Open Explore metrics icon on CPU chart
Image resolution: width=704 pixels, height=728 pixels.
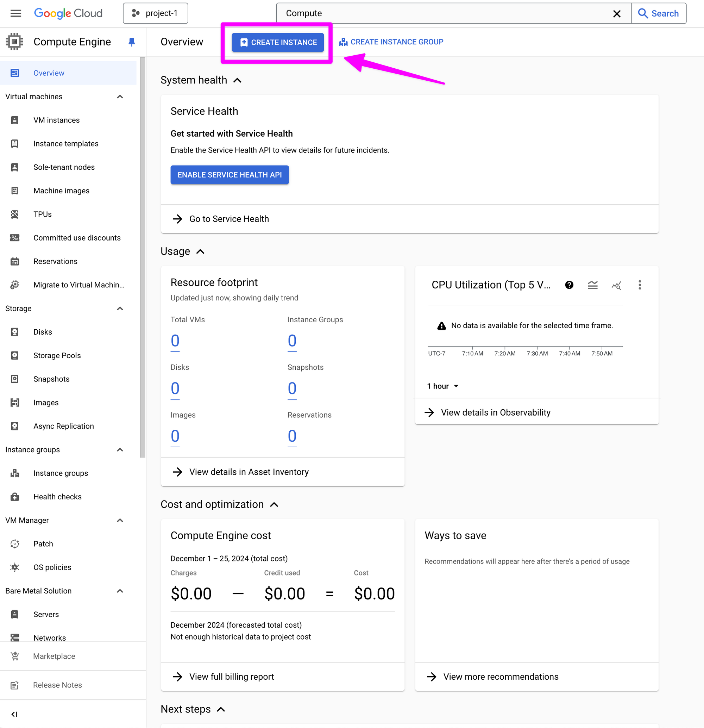[x=616, y=285]
